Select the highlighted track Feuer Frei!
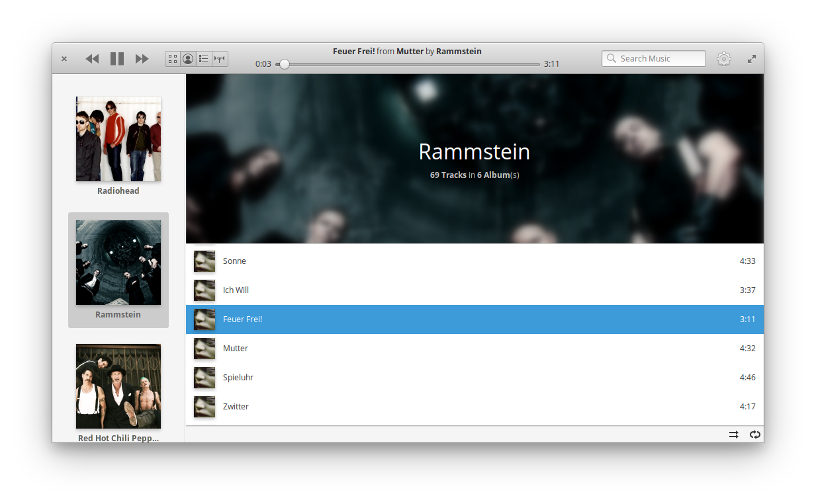The height and width of the screenshot is (504, 816). [x=475, y=319]
